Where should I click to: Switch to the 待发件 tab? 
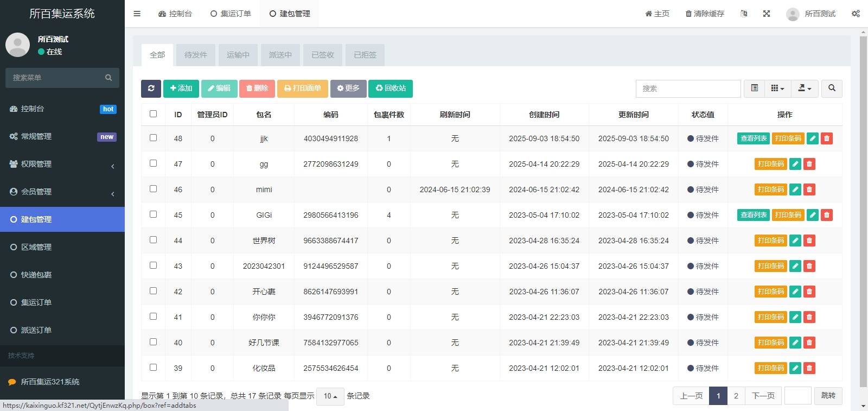[196, 55]
